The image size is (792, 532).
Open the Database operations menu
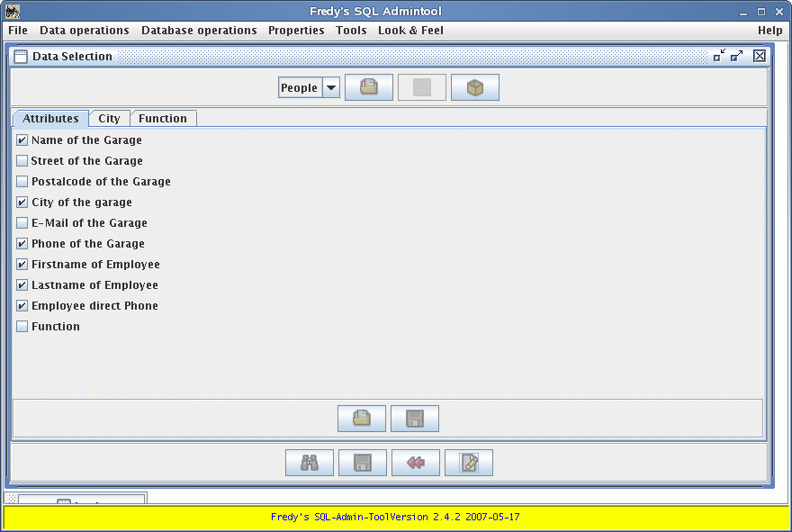[199, 31]
